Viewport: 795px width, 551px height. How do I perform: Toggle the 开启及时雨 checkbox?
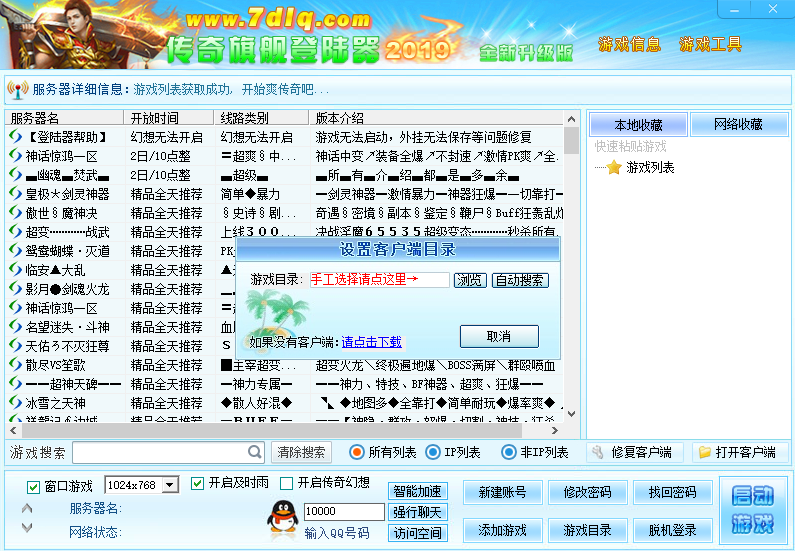click(x=197, y=483)
